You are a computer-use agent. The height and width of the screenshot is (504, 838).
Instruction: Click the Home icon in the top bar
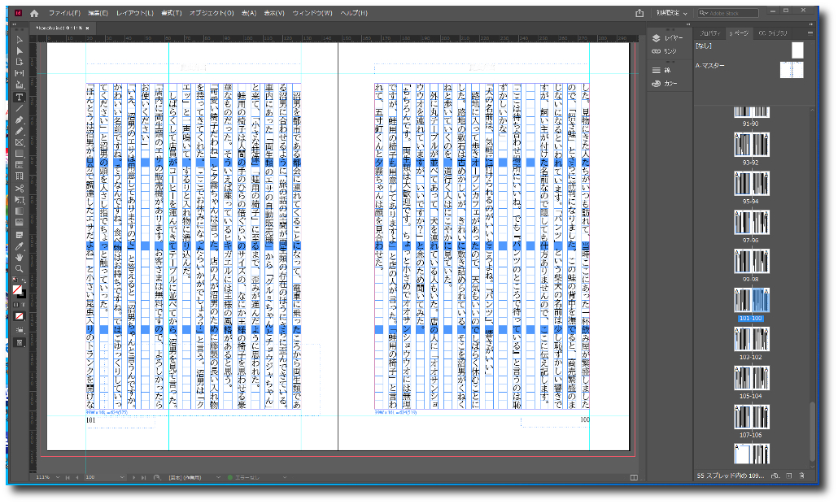click(33, 14)
